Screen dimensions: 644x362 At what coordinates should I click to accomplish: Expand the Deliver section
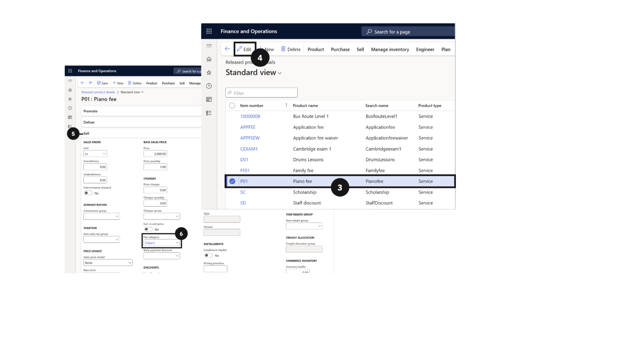tap(141, 122)
